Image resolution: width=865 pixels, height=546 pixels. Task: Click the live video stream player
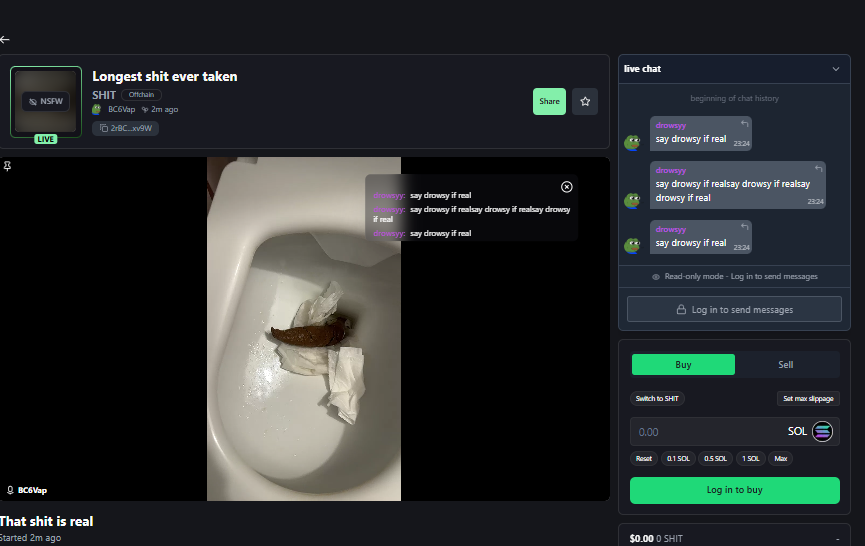305,329
